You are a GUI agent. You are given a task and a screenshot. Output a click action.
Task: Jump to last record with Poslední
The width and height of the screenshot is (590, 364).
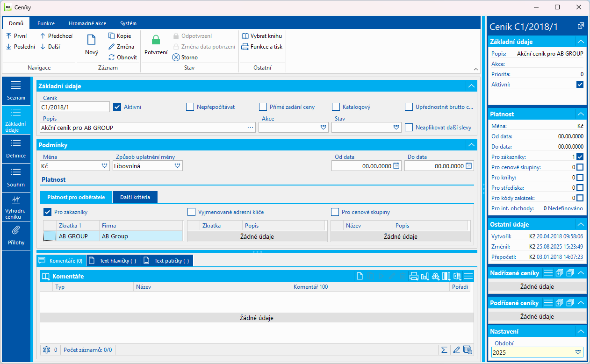[20, 46]
